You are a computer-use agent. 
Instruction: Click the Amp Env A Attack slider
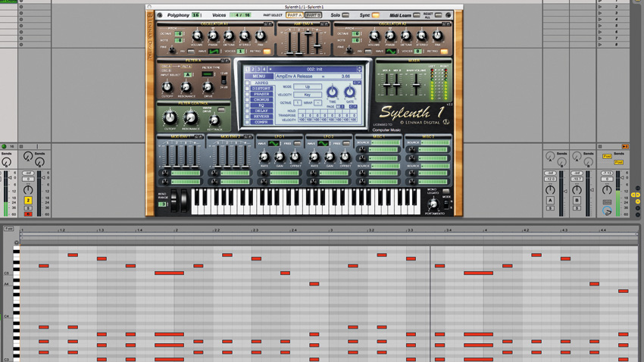click(290, 42)
